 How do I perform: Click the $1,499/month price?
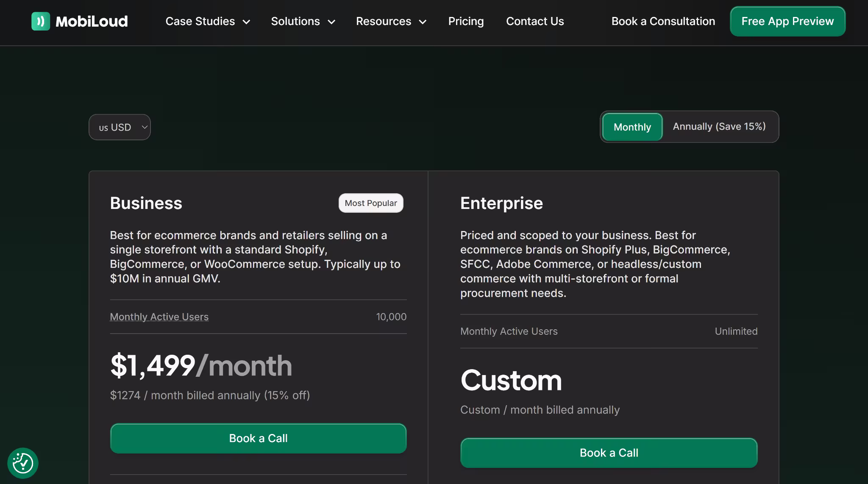point(201,365)
